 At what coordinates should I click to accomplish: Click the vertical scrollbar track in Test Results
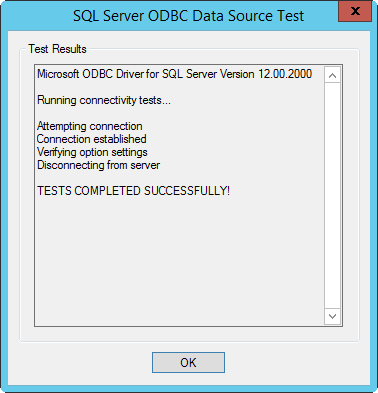point(332,196)
